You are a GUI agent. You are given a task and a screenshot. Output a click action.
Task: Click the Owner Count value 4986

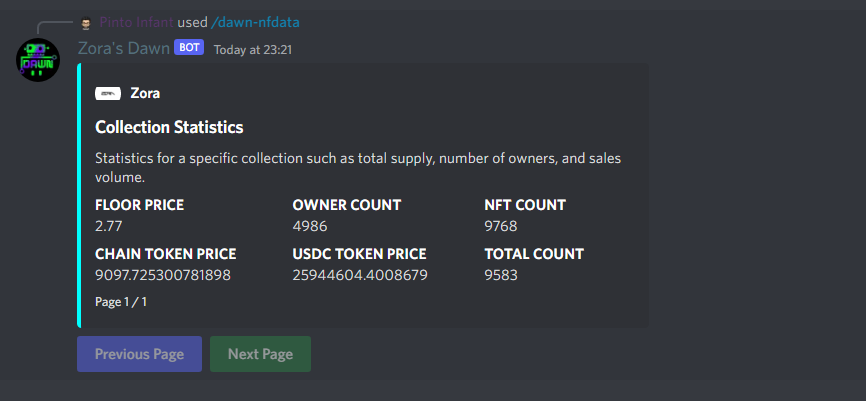tap(310, 226)
